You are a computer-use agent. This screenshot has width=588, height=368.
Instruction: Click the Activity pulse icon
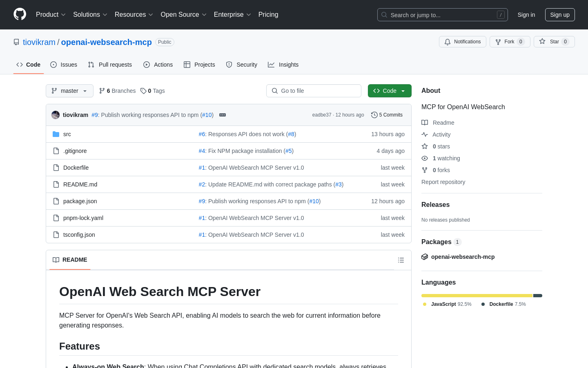[x=425, y=135]
